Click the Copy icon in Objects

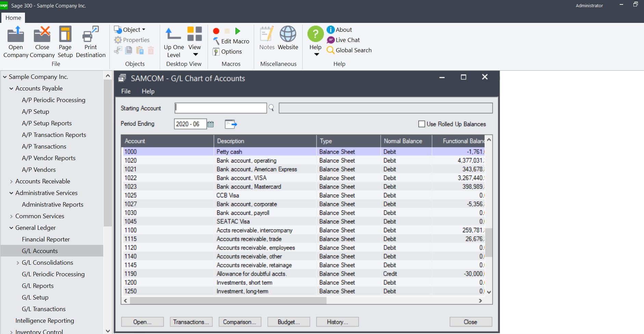pos(129,51)
